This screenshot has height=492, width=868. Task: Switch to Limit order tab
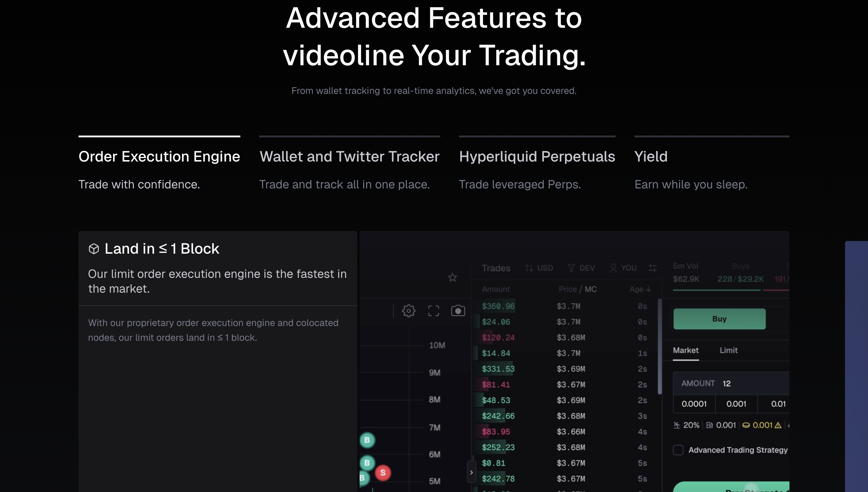[728, 350]
